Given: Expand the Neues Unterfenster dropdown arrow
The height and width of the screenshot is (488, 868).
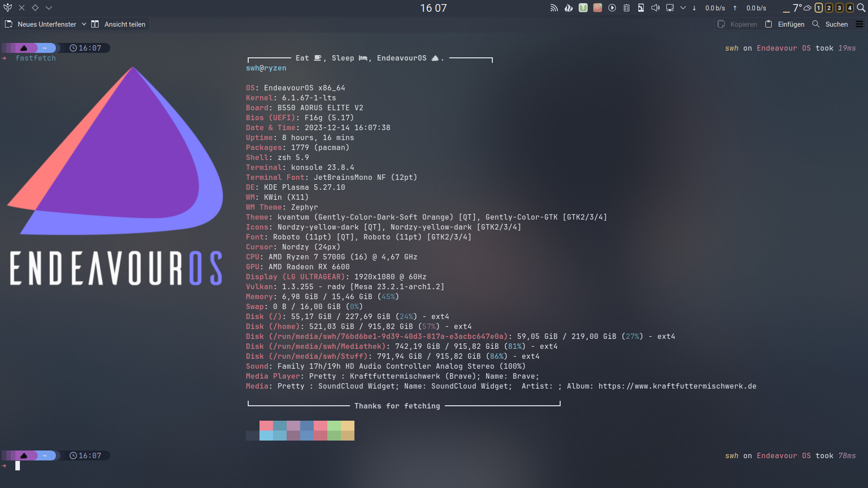Looking at the screenshot, I should pyautogui.click(x=84, y=24).
